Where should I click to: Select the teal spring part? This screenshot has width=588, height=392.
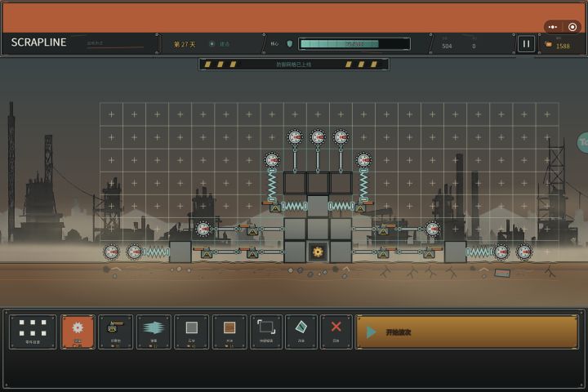pyautogui.click(x=154, y=332)
